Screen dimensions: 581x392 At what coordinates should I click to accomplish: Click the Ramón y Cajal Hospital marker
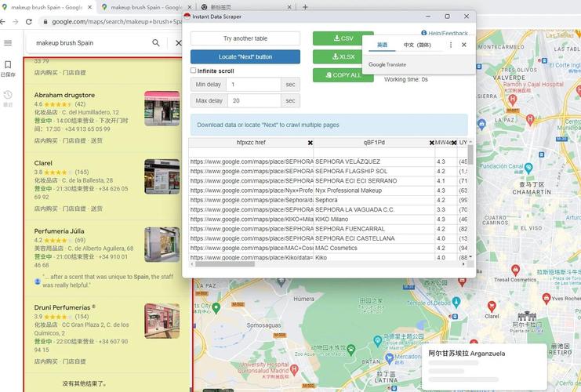[513, 100]
